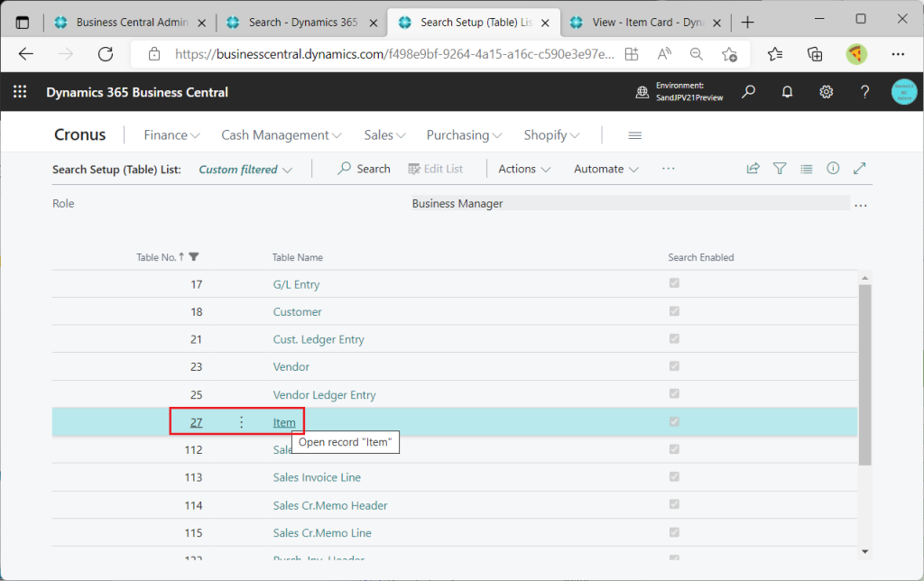Open the G/L Entry link
Screen dimensions: 924x581
[296, 284]
